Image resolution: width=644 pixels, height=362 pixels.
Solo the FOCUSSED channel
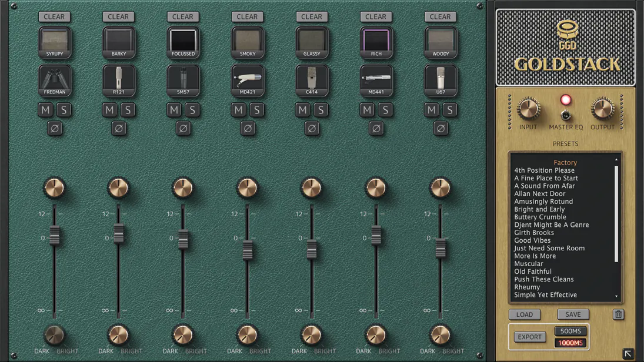(192, 110)
